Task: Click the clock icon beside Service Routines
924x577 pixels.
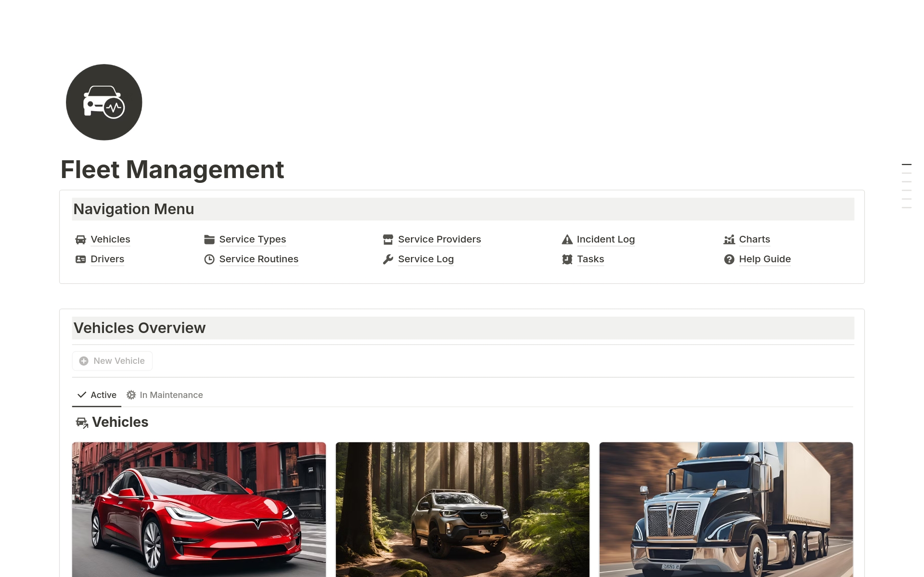Action: click(209, 259)
